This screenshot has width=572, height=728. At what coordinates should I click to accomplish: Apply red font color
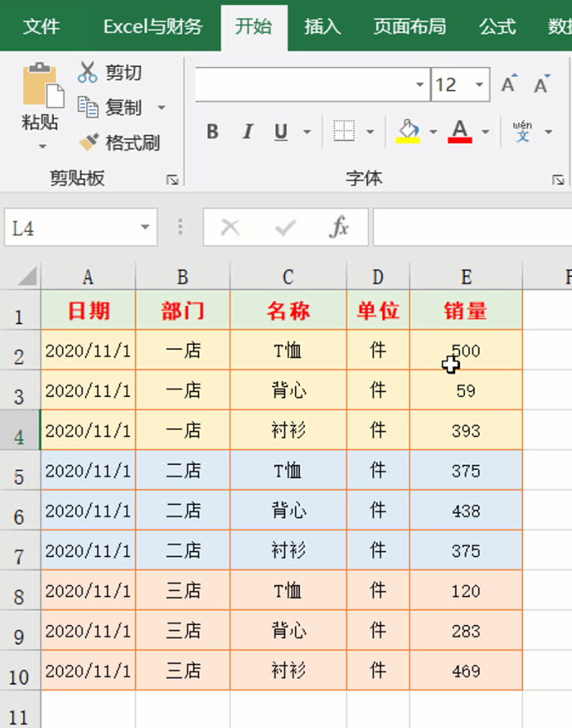click(459, 132)
